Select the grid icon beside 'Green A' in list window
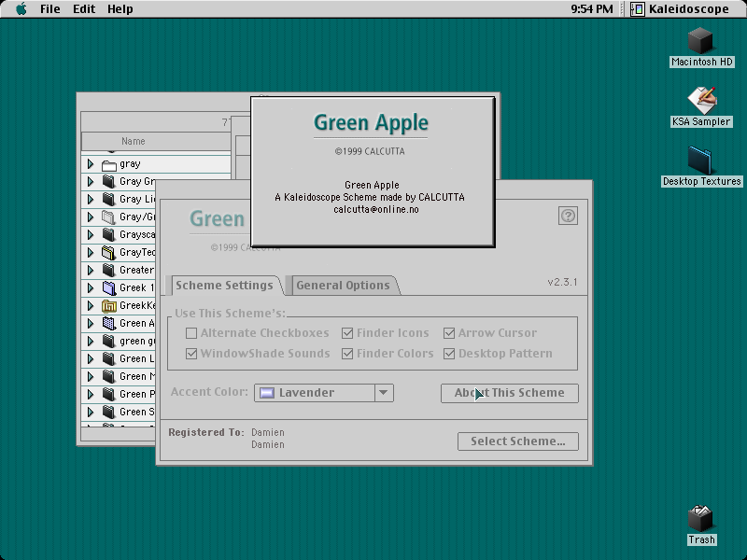 pyautogui.click(x=109, y=323)
